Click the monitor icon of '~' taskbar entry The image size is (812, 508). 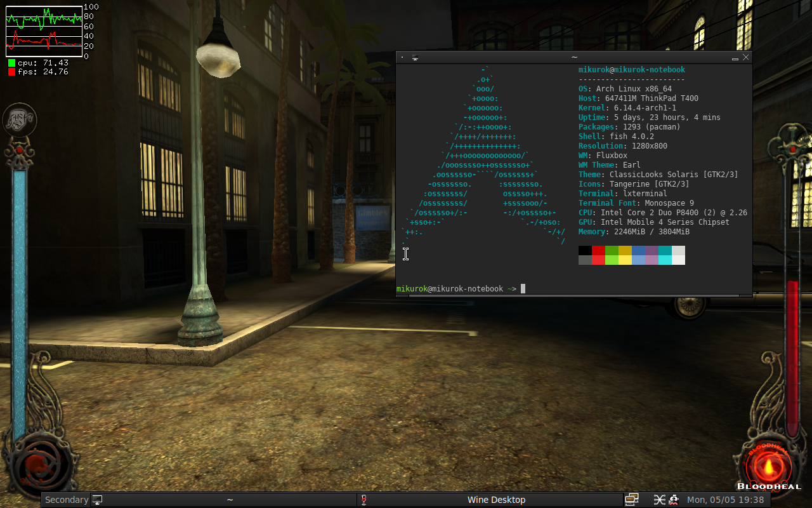coord(97,500)
